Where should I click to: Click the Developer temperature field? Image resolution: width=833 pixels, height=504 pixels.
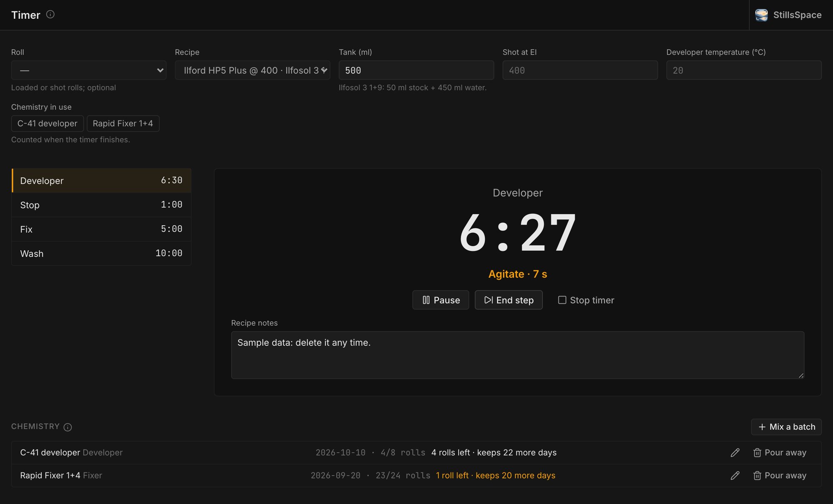coord(744,70)
